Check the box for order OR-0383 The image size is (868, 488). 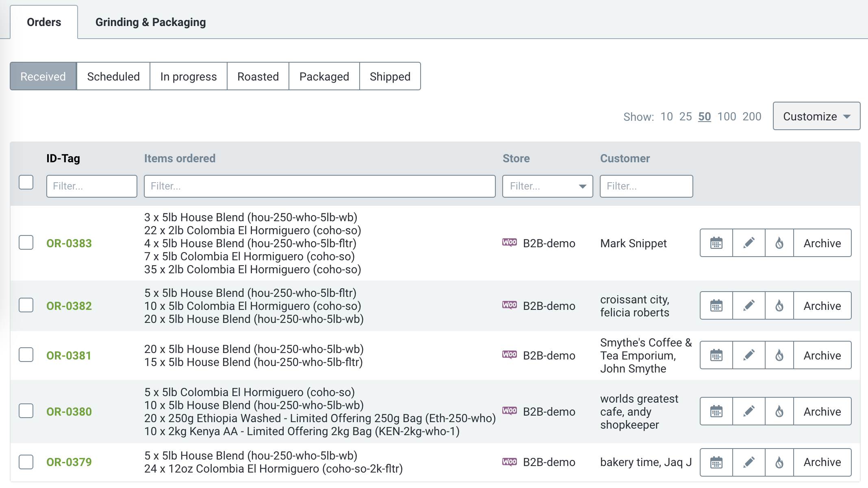pos(26,242)
